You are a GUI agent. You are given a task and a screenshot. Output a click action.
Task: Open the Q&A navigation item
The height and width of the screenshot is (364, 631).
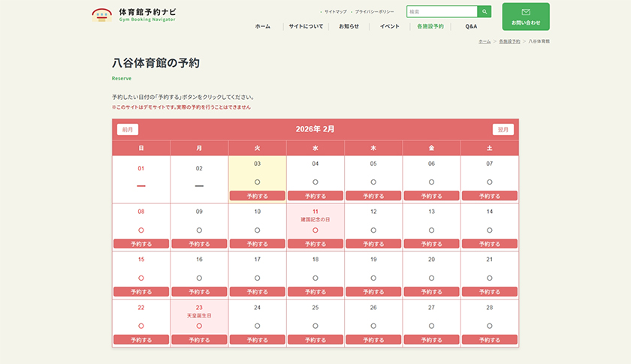pyautogui.click(x=471, y=26)
